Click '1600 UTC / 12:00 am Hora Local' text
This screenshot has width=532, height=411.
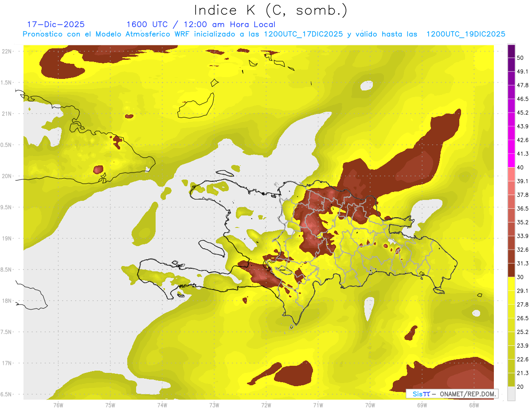click(201, 24)
